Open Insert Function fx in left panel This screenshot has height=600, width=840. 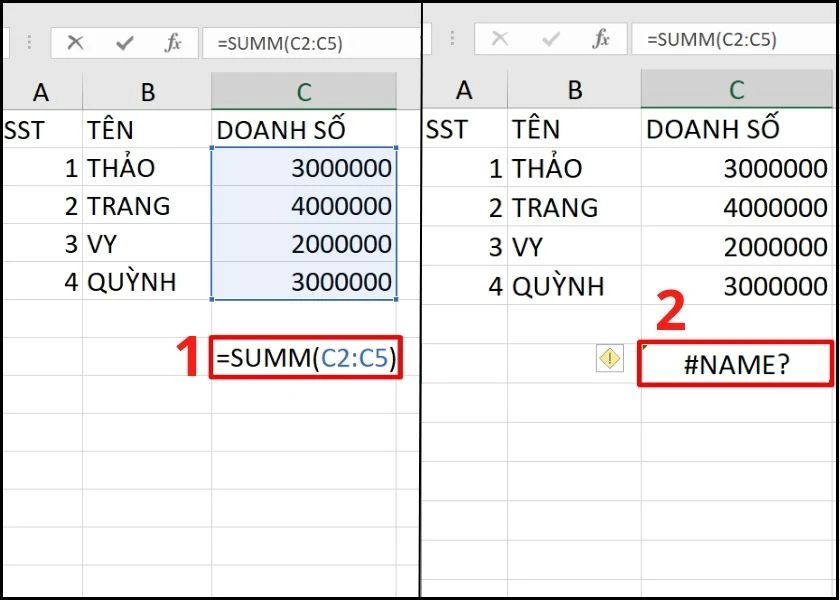(x=172, y=42)
